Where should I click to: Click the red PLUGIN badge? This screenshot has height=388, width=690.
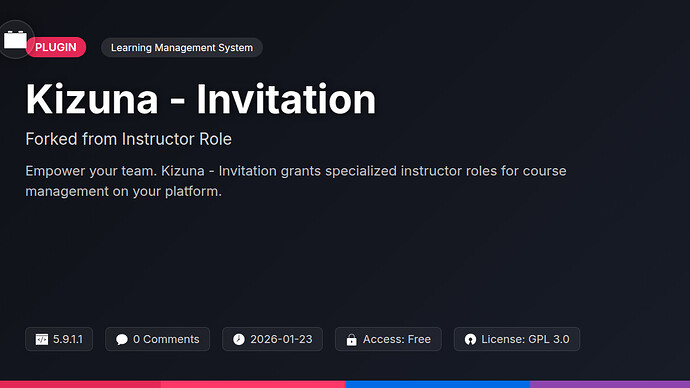pyautogui.click(x=55, y=47)
